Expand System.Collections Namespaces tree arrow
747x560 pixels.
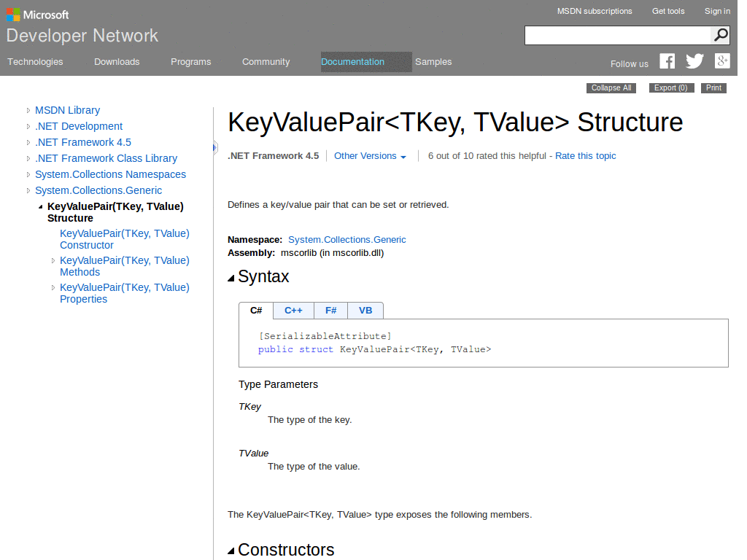tap(28, 175)
